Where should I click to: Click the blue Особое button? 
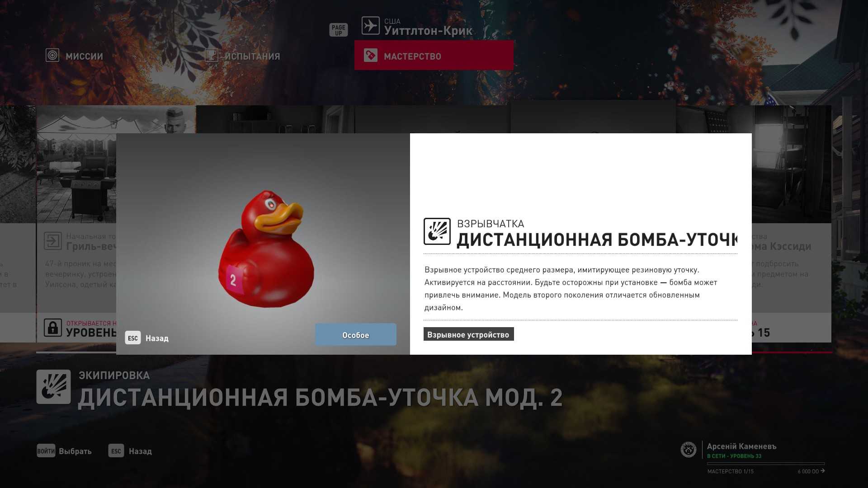point(356,335)
